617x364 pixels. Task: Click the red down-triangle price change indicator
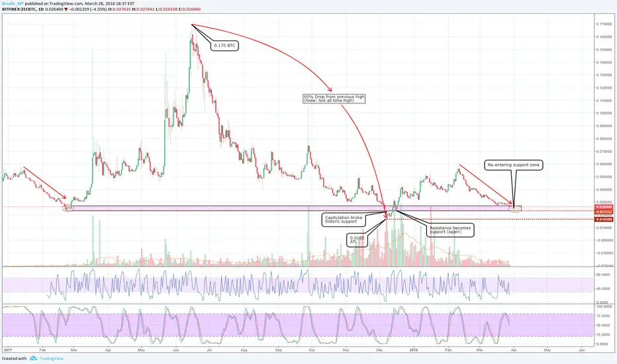66,9
